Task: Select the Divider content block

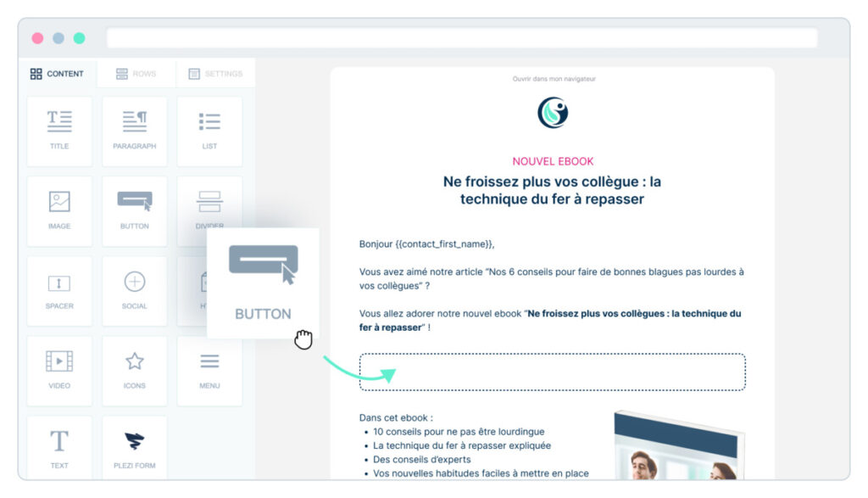Action: (209, 209)
